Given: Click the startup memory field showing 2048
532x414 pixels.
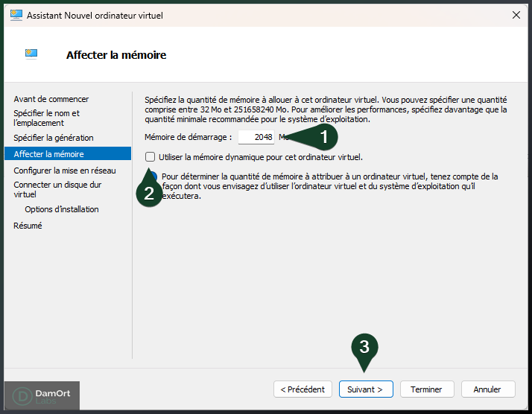Looking at the screenshot, I should (256, 137).
